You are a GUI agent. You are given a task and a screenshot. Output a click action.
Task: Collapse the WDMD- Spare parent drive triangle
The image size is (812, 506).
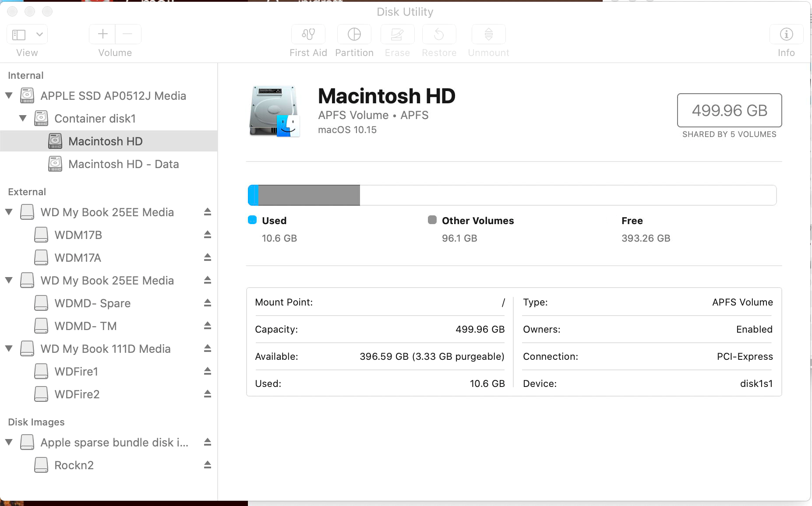tap(9, 280)
